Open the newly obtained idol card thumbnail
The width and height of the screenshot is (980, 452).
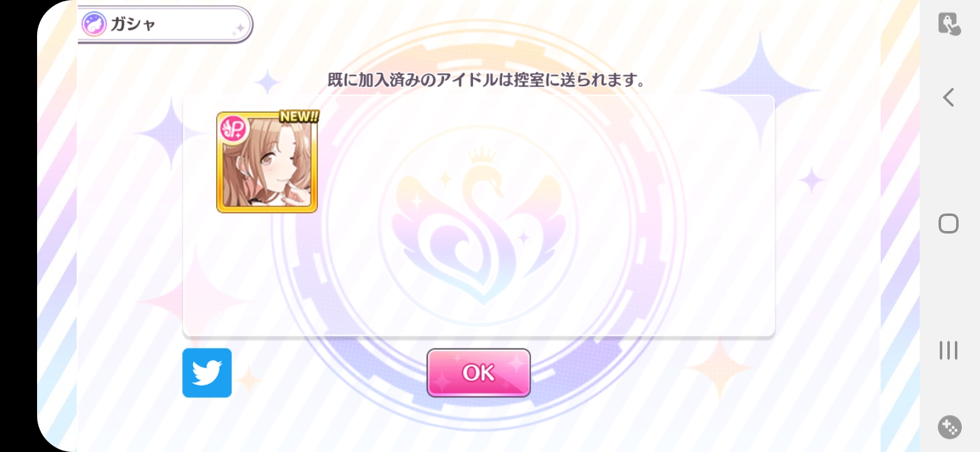tap(267, 163)
